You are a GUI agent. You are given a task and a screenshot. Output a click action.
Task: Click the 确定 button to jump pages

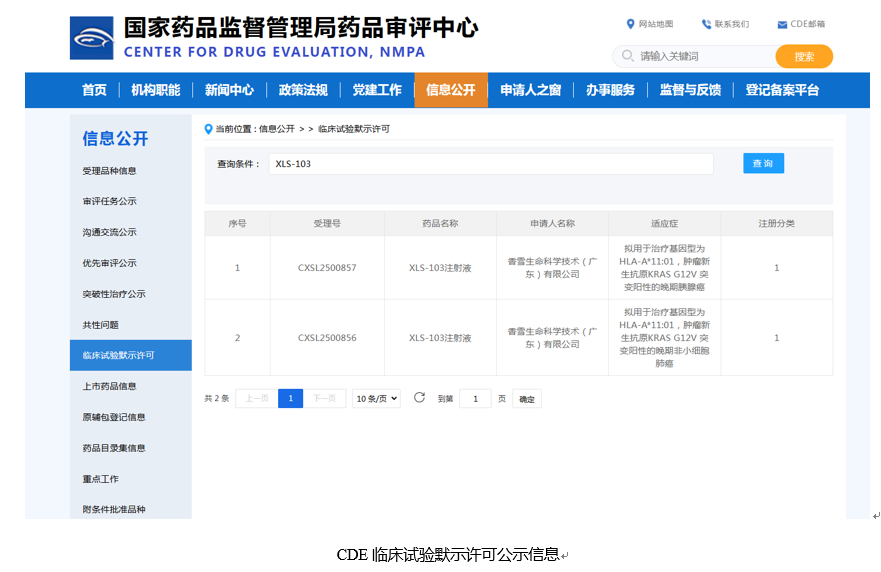tap(527, 399)
